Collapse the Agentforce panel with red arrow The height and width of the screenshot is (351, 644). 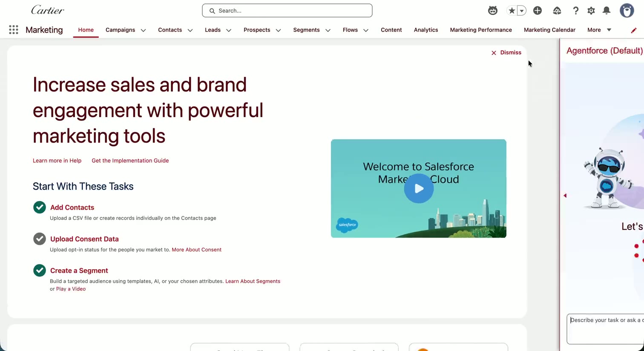tap(565, 196)
